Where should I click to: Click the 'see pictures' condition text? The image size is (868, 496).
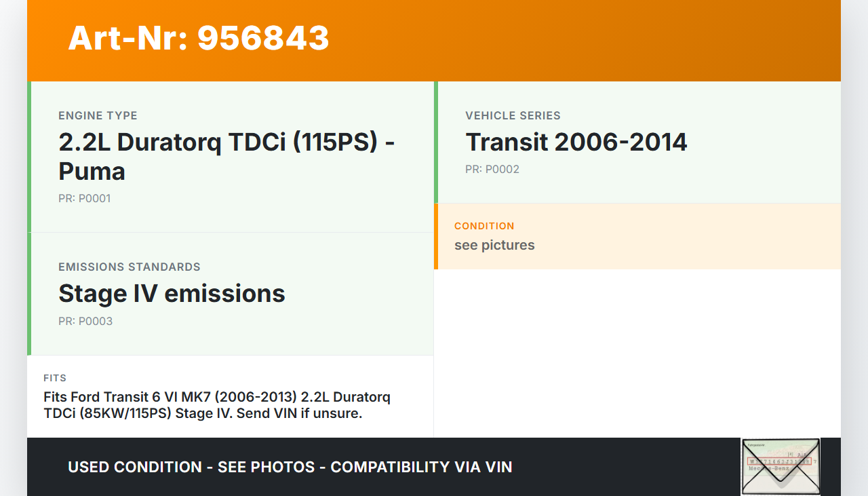(494, 245)
